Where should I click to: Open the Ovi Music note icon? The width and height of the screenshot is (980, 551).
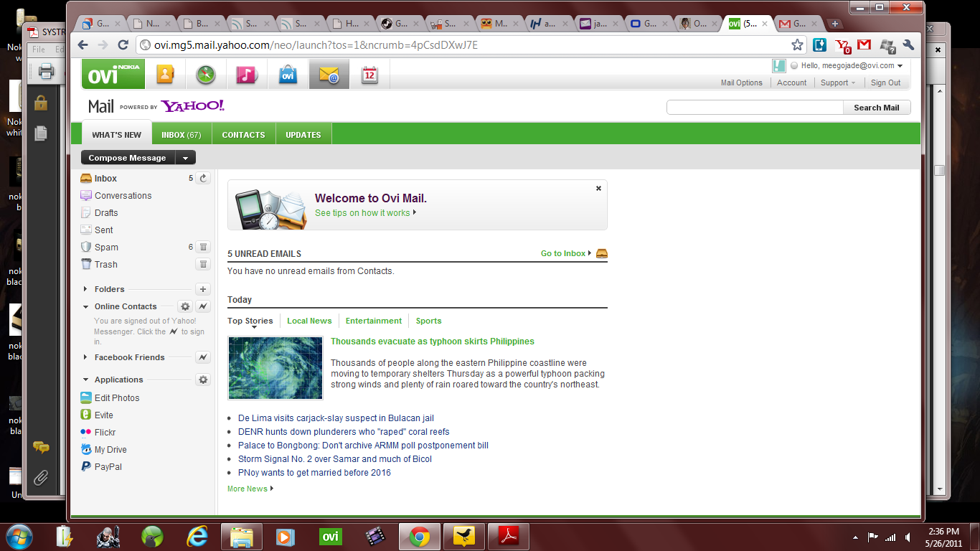click(x=247, y=74)
